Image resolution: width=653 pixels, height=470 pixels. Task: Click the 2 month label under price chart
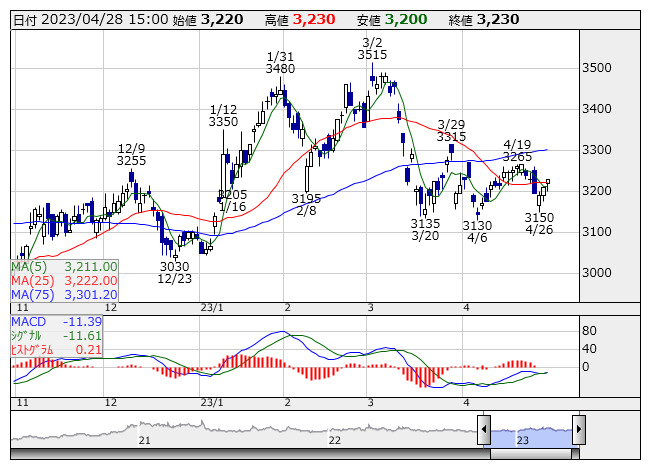coord(288,308)
